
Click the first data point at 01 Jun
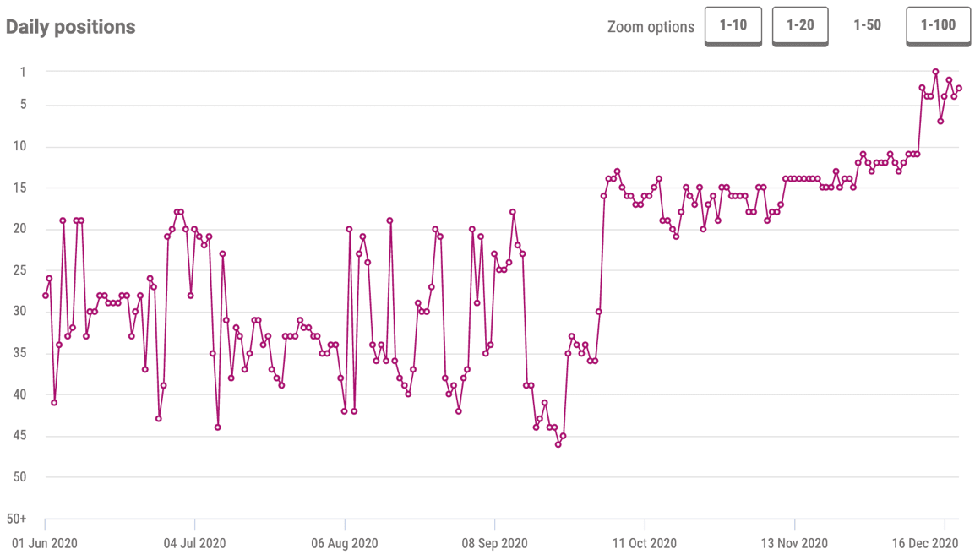click(x=46, y=296)
